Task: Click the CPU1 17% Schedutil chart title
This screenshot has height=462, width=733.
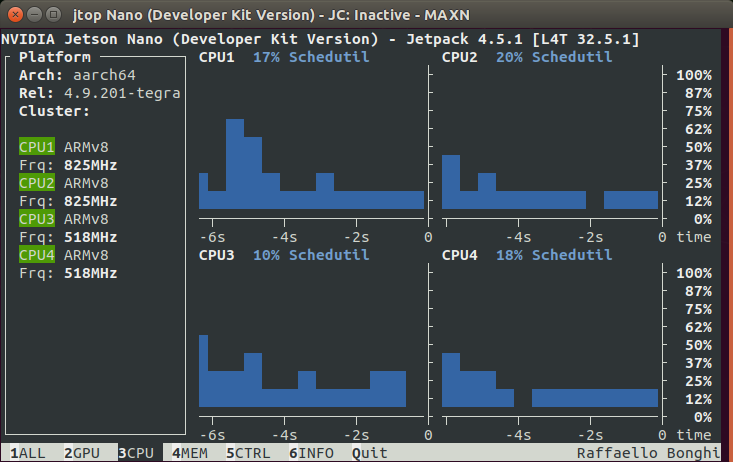Action: coord(284,57)
